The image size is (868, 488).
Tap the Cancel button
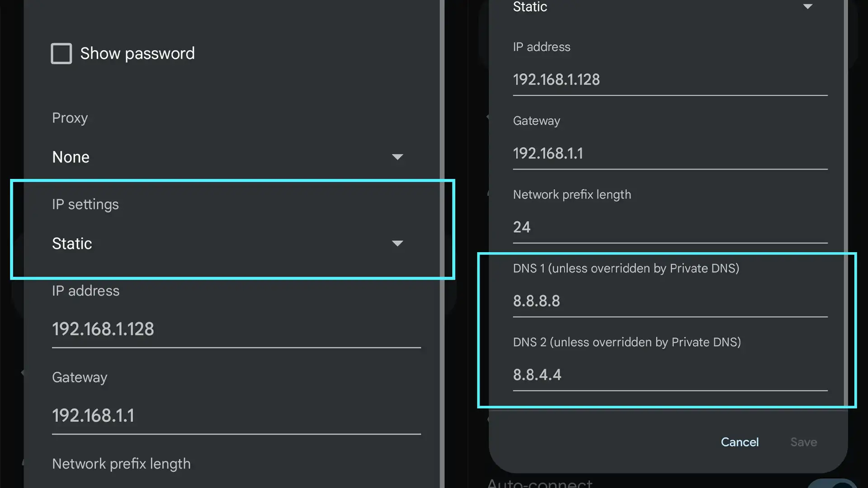[x=740, y=442]
